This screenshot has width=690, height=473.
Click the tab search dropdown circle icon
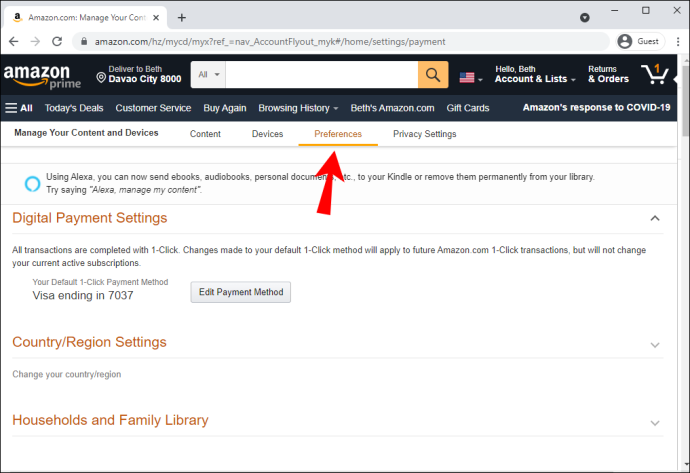(584, 18)
